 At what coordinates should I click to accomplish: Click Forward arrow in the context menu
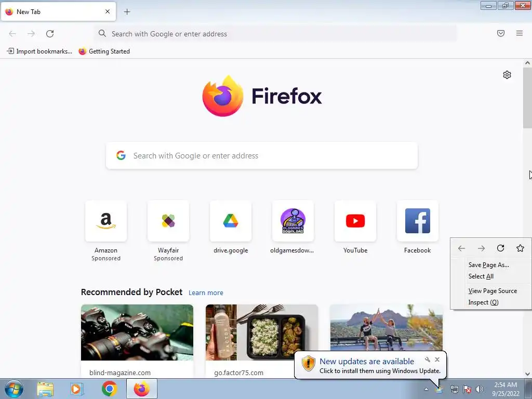[481, 248]
